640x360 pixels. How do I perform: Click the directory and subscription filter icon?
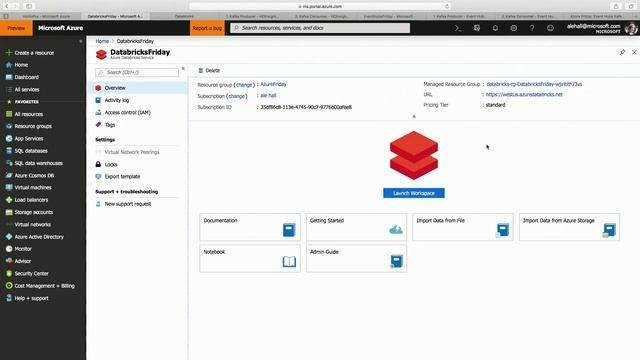(477, 28)
